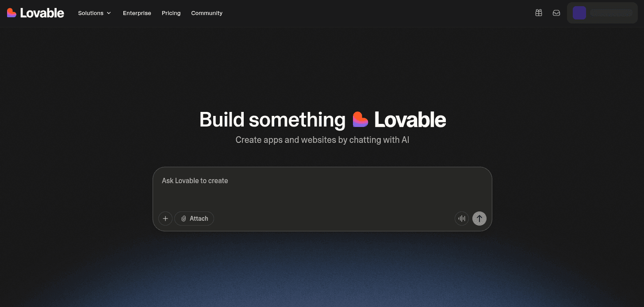The image size is (644, 307).
Task: Visit the Community link
Action: [x=207, y=13]
